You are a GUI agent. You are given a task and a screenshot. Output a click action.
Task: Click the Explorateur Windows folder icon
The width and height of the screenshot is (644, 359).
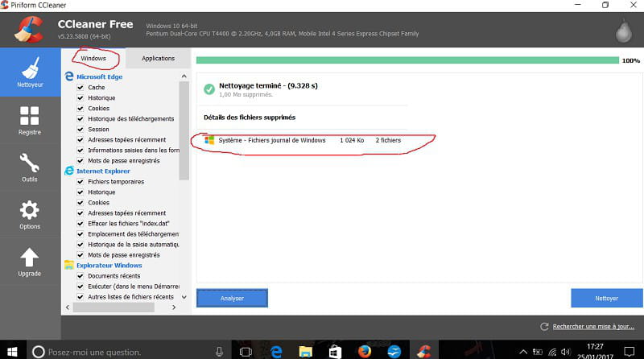tap(69, 266)
